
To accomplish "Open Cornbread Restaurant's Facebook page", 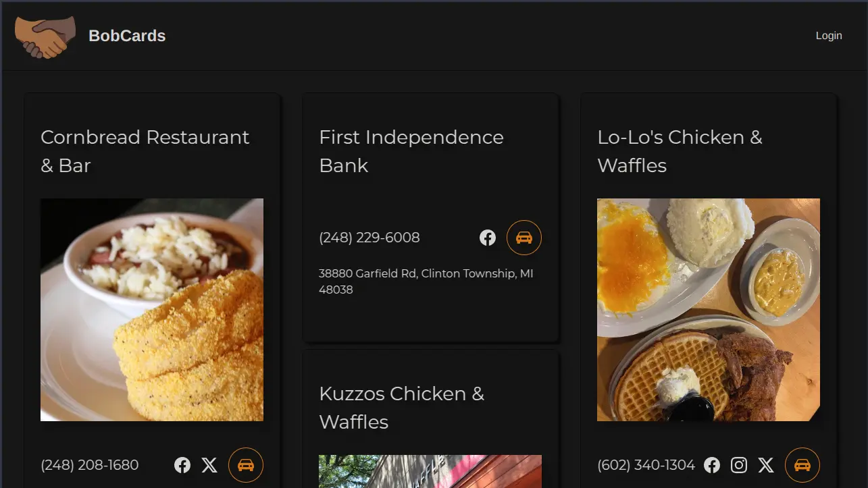I will point(182,465).
